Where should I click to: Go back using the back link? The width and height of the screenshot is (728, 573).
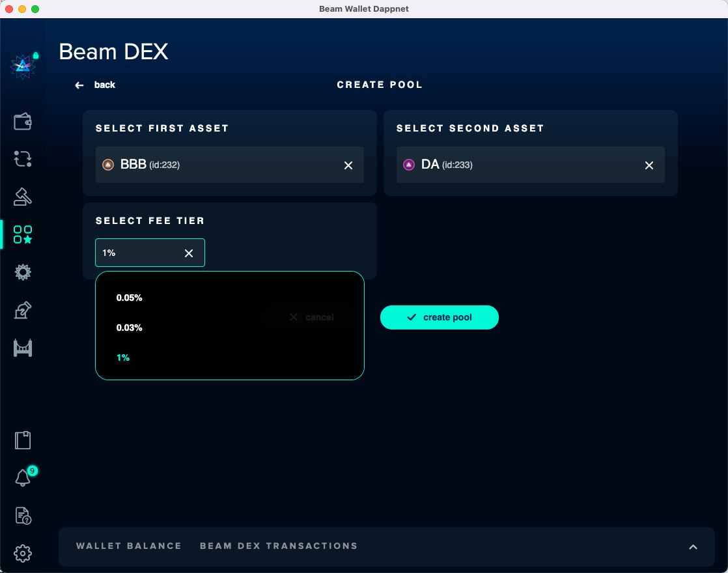coord(104,85)
